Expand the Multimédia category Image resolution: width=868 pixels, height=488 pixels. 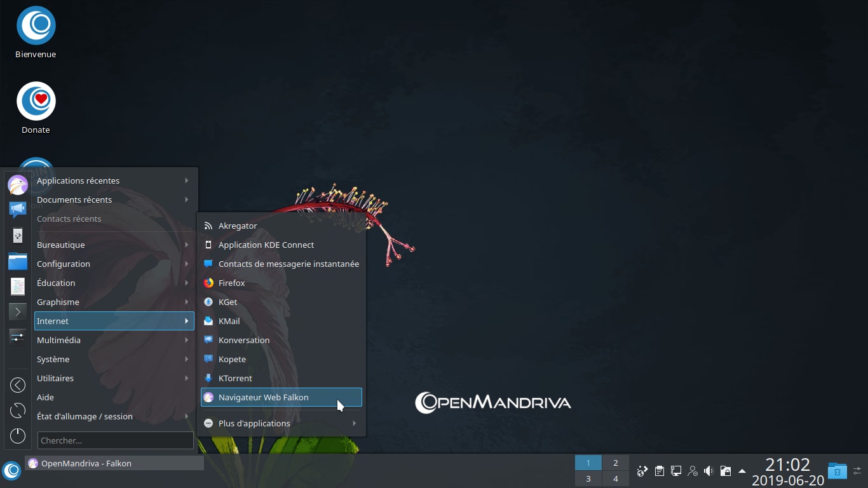(114, 340)
